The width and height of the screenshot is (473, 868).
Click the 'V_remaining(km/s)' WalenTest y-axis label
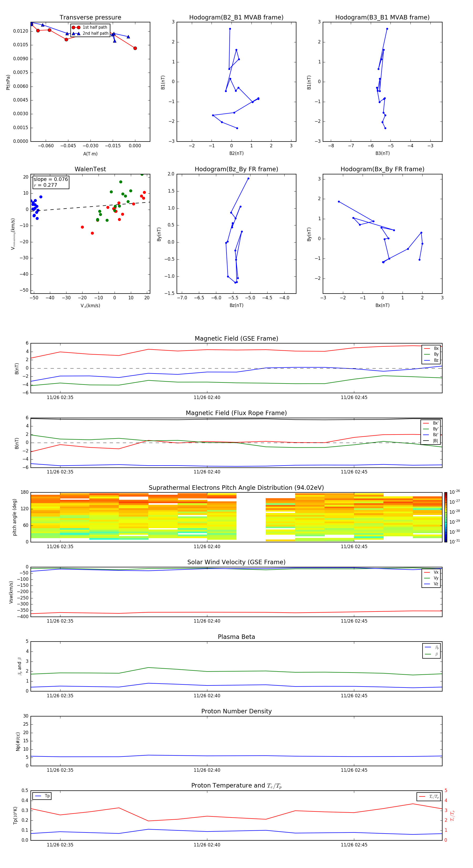13,234
